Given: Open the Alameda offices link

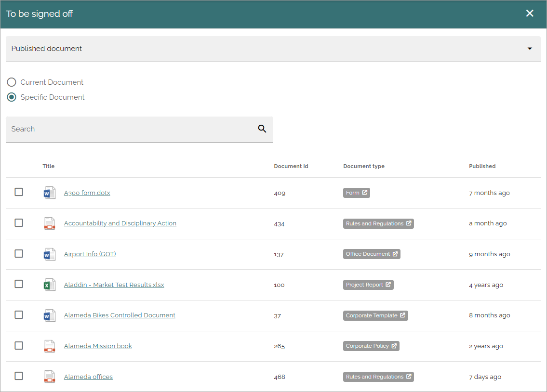Looking at the screenshot, I should 88,377.
